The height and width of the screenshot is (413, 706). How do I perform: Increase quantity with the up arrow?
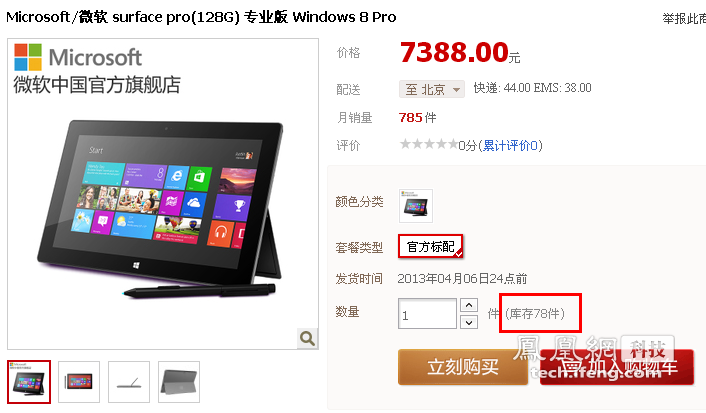(x=469, y=305)
